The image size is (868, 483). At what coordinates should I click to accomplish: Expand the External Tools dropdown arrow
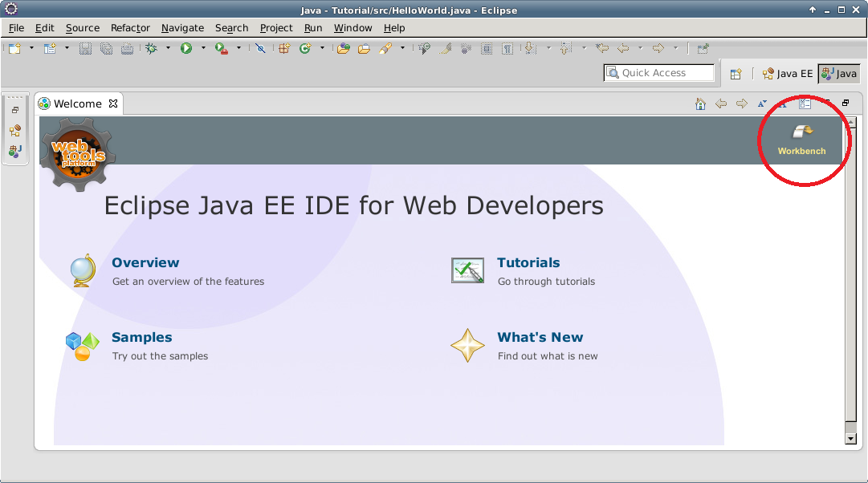point(239,48)
